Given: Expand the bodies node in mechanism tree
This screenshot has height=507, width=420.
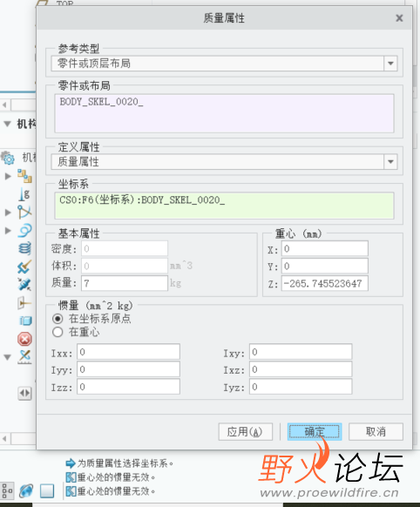Looking at the screenshot, I should 8,176.
